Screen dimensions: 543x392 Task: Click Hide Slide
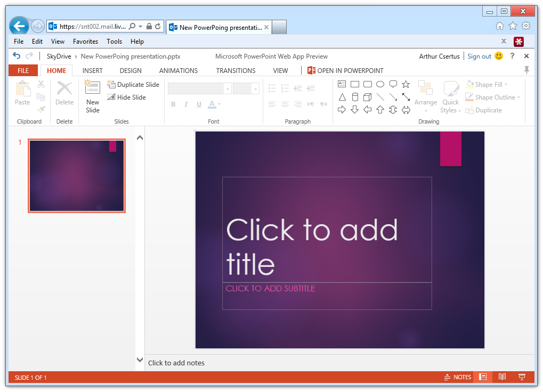(126, 97)
